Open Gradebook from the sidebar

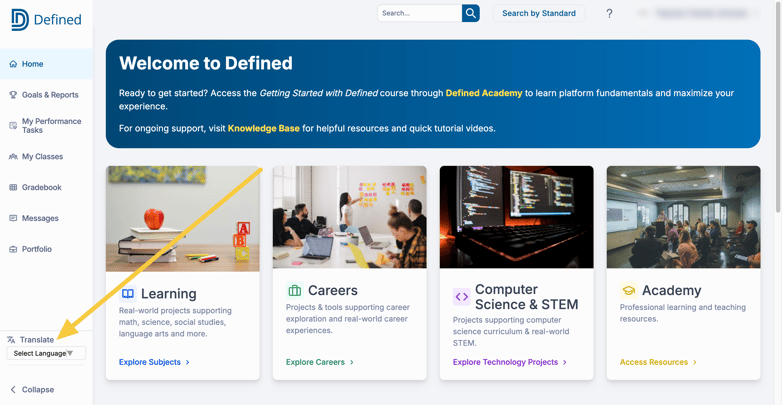(x=42, y=187)
